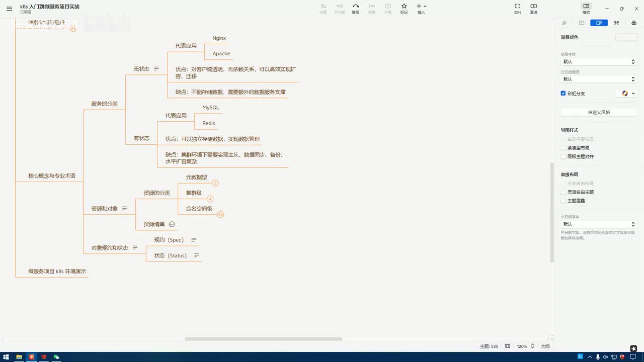Open the note icon on 无状态

pos(156,68)
